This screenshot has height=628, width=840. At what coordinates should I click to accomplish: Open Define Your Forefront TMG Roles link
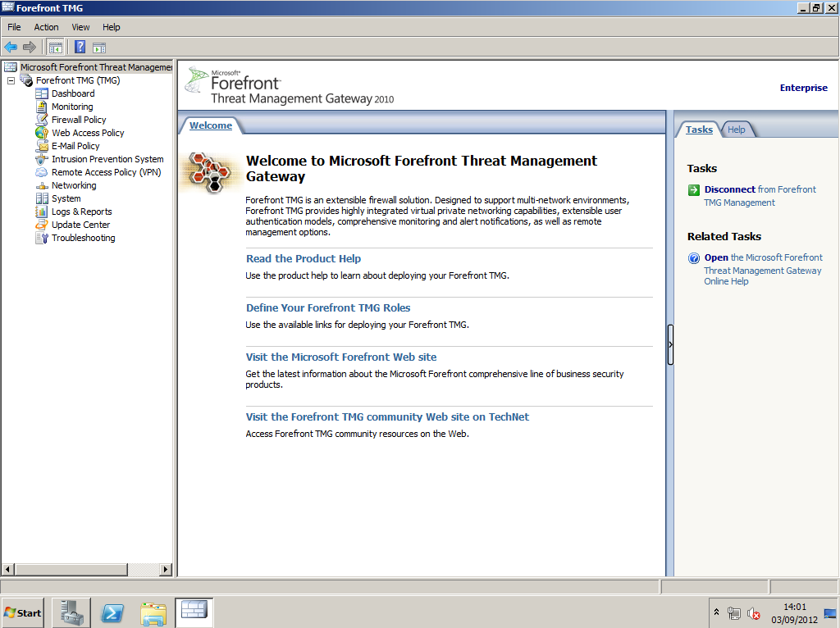pos(328,307)
